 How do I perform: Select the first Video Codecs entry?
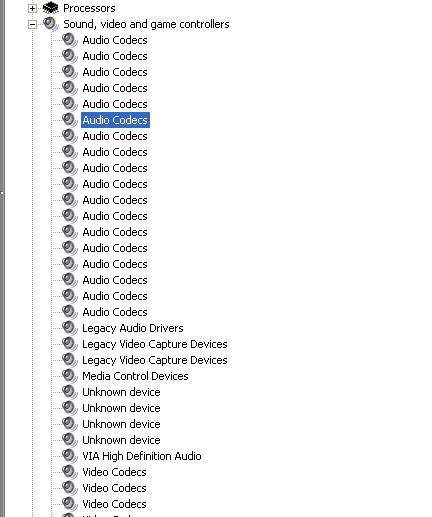(114, 472)
